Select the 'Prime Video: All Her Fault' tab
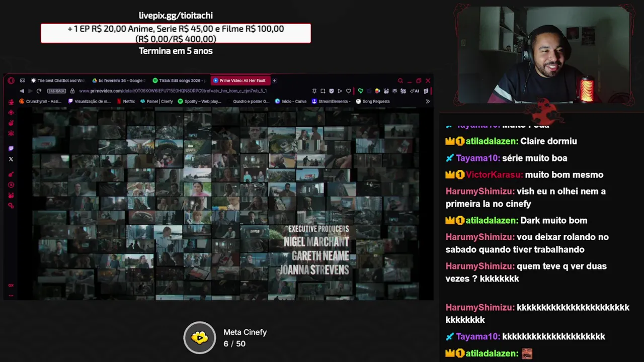The image size is (644, 362). tap(239, 80)
